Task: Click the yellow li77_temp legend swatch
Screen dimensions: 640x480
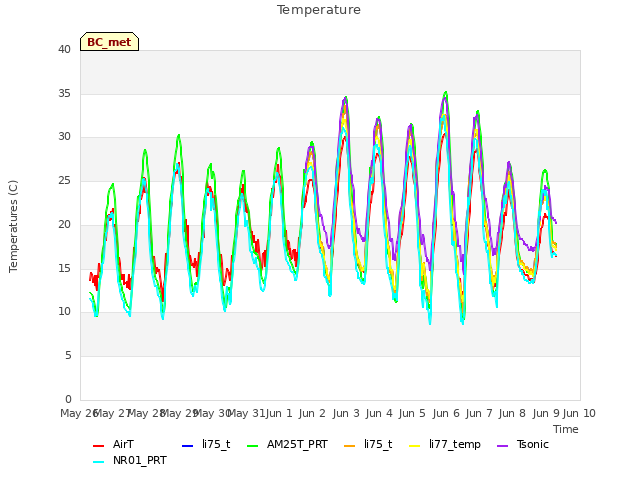Action: [415, 446]
